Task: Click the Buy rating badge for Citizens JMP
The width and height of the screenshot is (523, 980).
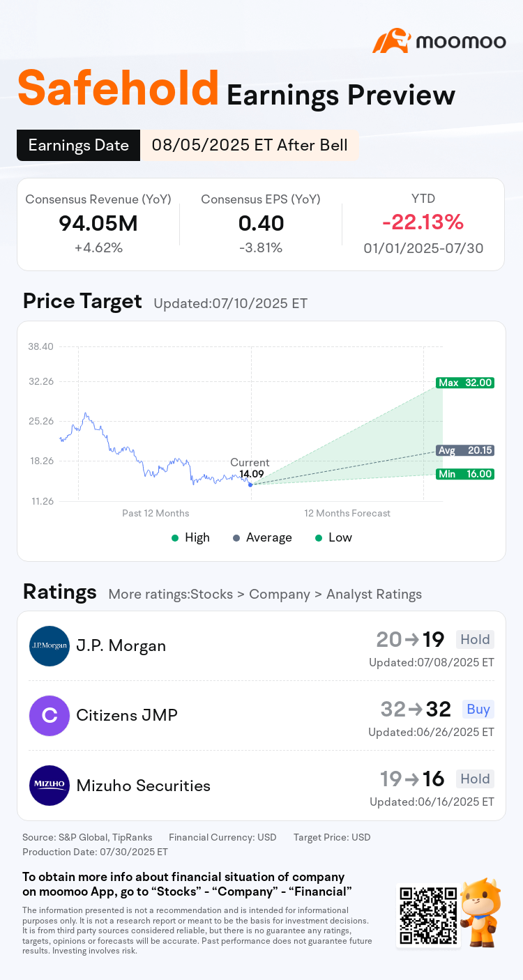Action: 478,709
